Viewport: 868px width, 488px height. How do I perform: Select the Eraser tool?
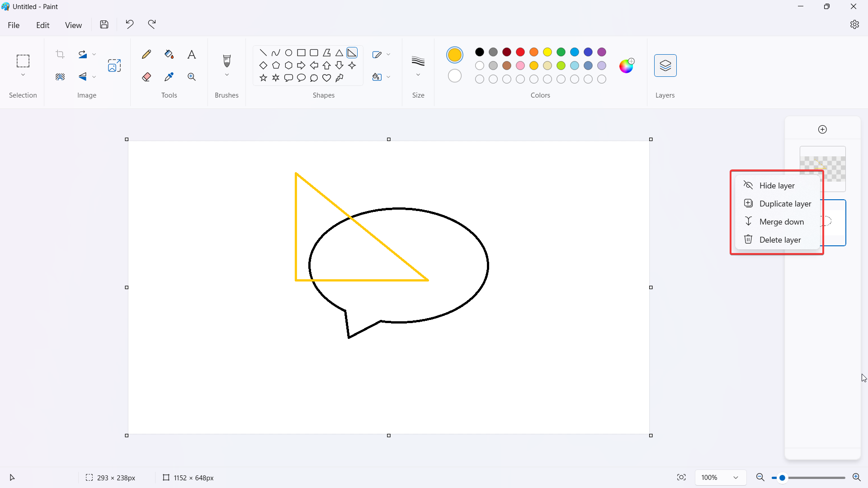[x=146, y=76]
